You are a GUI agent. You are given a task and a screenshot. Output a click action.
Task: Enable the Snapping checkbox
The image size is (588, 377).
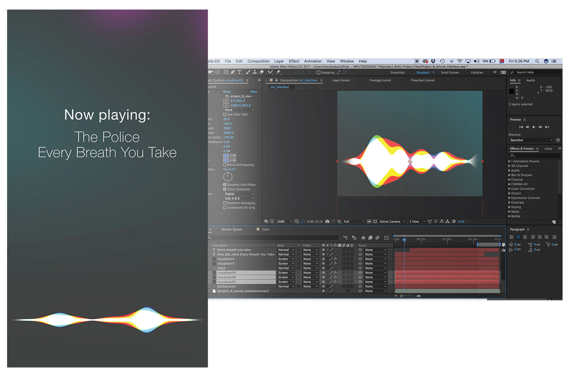point(318,73)
